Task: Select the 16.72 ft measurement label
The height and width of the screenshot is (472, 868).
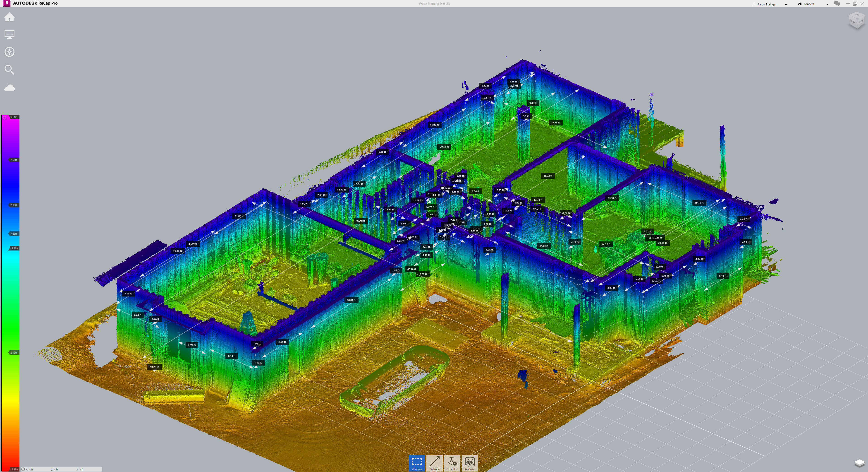Action: (548, 176)
